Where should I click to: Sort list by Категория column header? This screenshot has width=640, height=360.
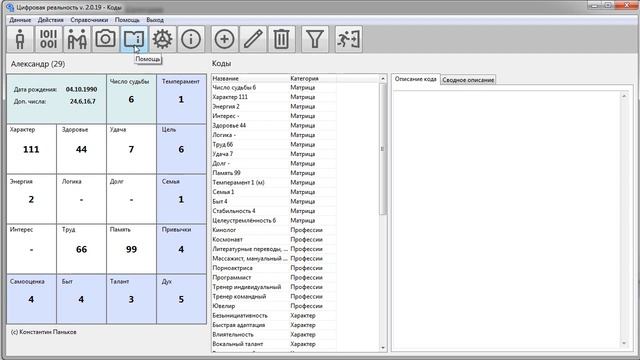click(x=313, y=78)
